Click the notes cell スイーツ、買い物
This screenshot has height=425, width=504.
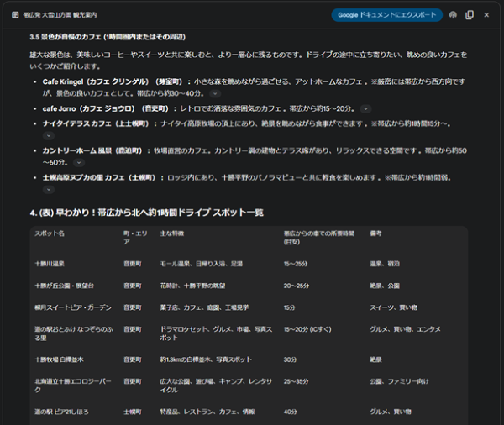[393, 307]
